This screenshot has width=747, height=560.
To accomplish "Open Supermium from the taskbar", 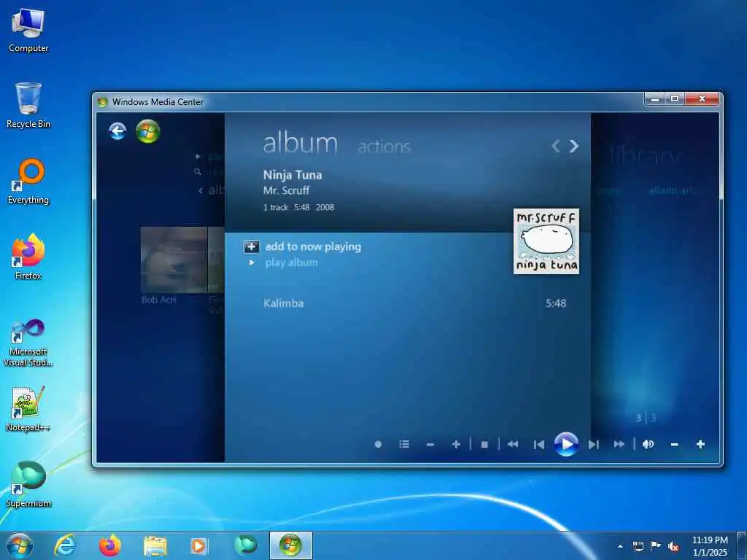I will pos(246,545).
